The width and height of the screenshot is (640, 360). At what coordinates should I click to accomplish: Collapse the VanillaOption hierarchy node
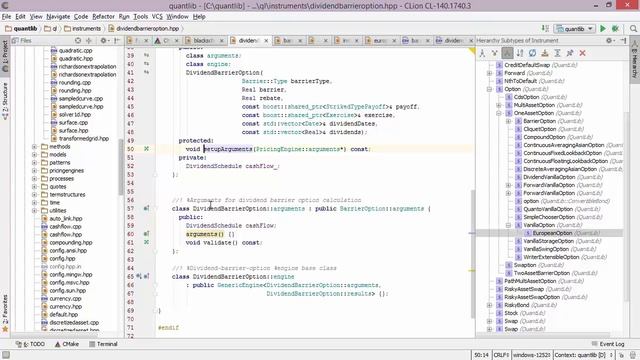tap(509, 225)
